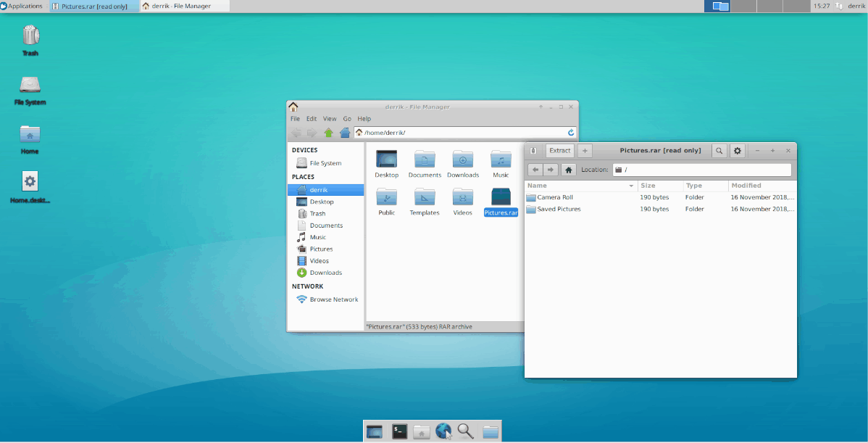
Task: Launch the terminal from the bottom dock
Action: (399, 431)
